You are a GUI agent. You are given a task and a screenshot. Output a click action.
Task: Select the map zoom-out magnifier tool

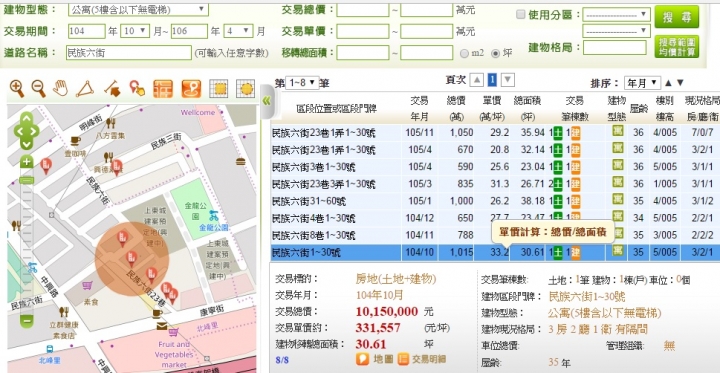click(39, 88)
